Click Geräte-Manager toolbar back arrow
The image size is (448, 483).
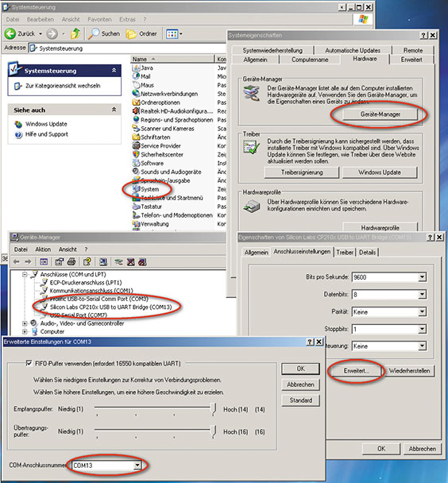[x=17, y=262]
